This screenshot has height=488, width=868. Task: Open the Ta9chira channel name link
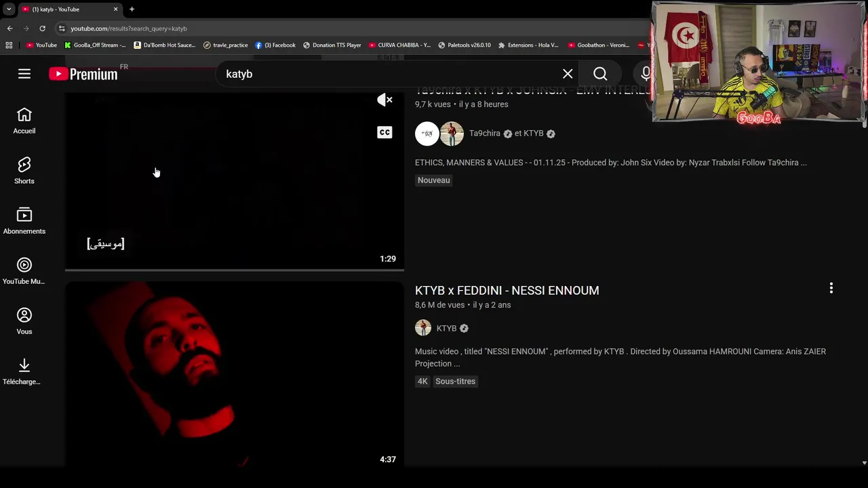pyautogui.click(x=485, y=134)
